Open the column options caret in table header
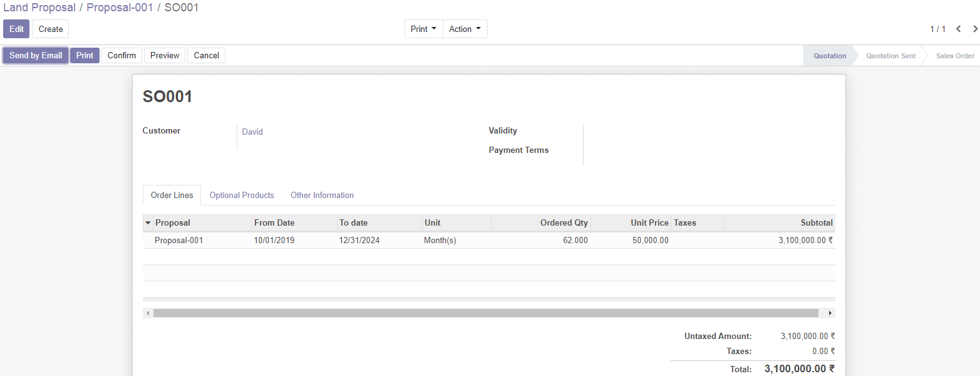 148,223
